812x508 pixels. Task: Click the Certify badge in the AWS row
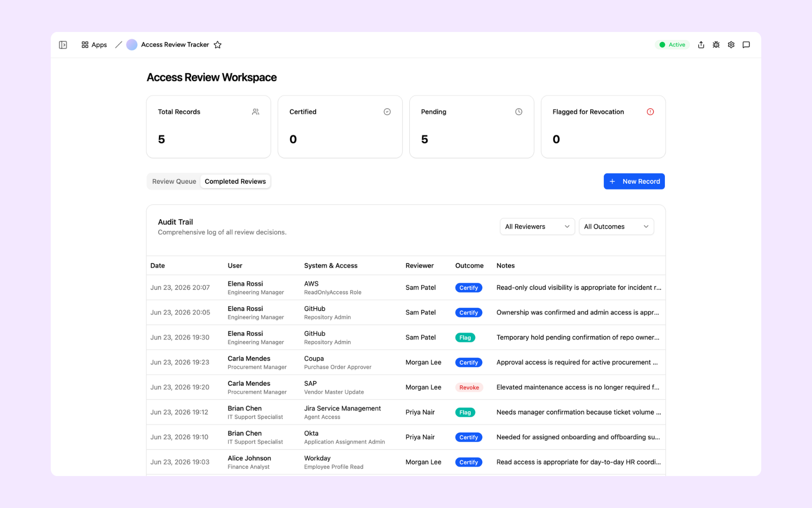point(468,288)
